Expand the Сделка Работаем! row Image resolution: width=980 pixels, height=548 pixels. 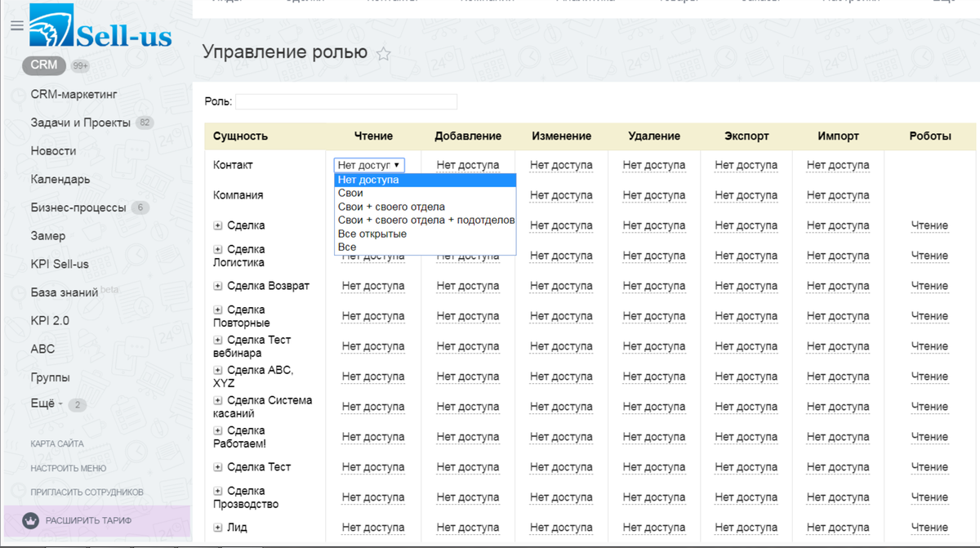pos(218,430)
